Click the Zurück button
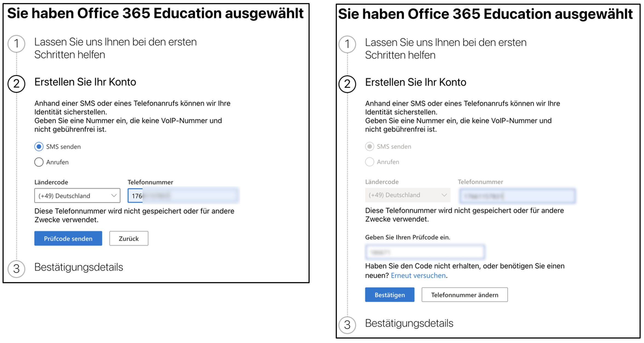644x343 pixels. (x=129, y=238)
